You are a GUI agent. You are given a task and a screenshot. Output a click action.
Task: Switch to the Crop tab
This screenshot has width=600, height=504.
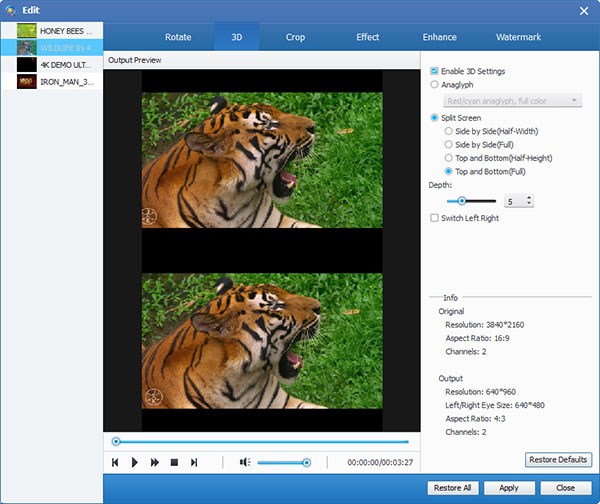[x=295, y=37]
